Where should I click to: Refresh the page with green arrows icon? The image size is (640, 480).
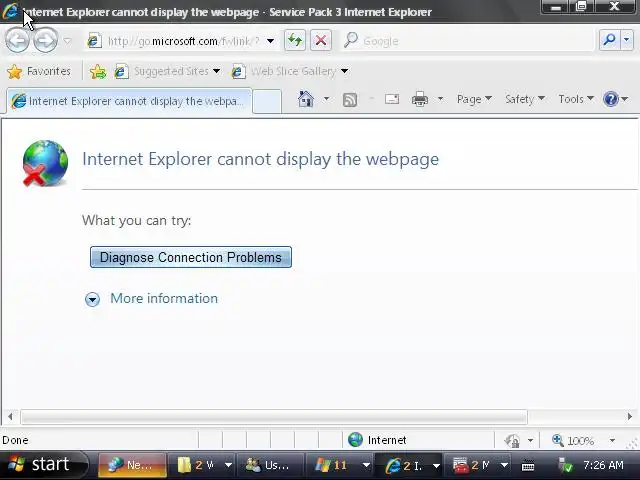tap(295, 40)
